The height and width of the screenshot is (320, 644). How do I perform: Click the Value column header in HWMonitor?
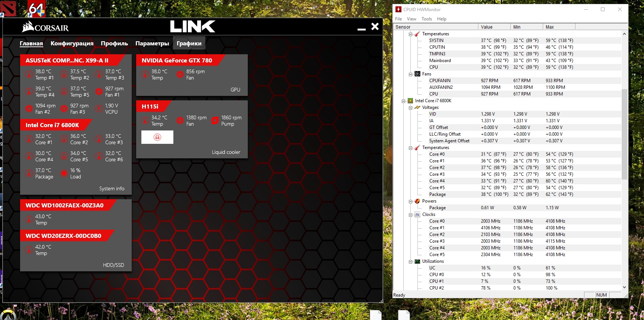494,27
